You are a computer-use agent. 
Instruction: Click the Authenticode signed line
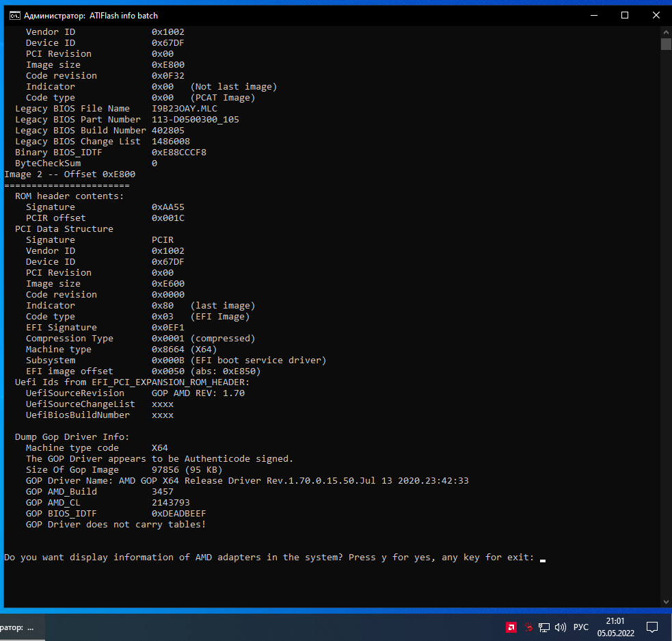tap(159, 459)
